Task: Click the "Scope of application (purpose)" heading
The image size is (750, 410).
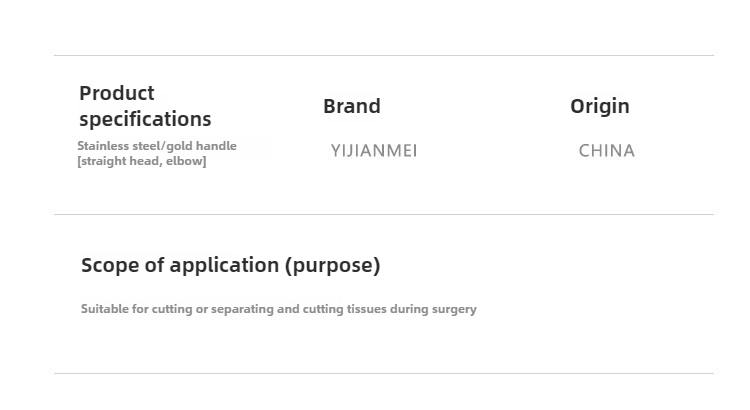Action: 231,265
